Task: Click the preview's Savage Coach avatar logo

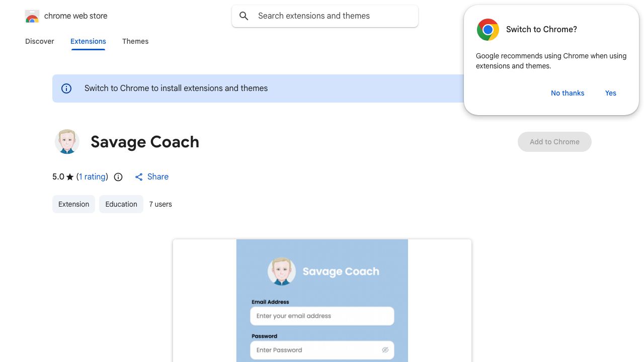Action: 282,271
